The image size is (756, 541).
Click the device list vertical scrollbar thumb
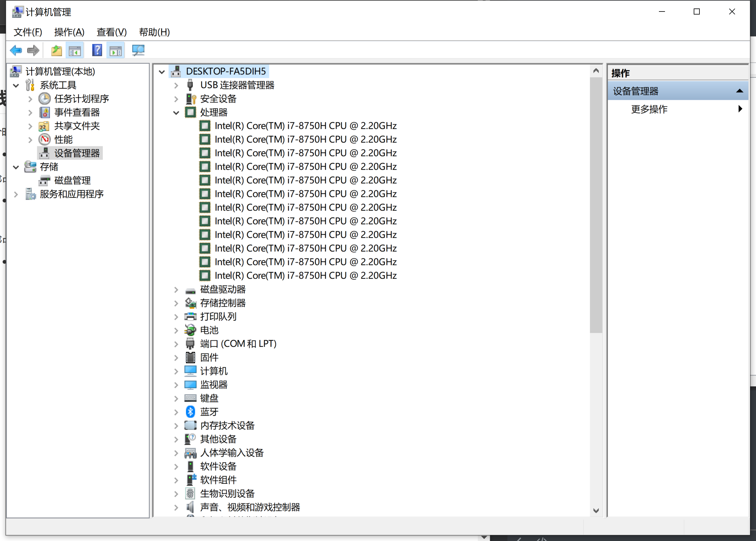click(x=596, y=205)
